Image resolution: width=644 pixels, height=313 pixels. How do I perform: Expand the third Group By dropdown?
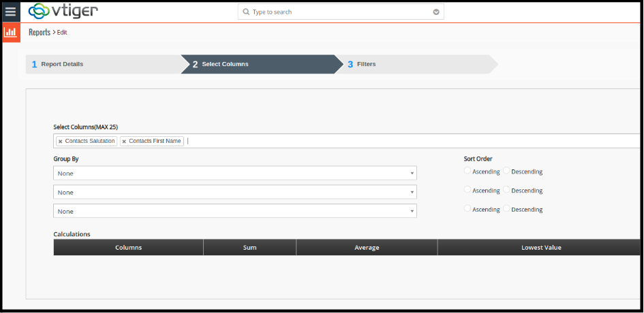(x=234, y=212)
